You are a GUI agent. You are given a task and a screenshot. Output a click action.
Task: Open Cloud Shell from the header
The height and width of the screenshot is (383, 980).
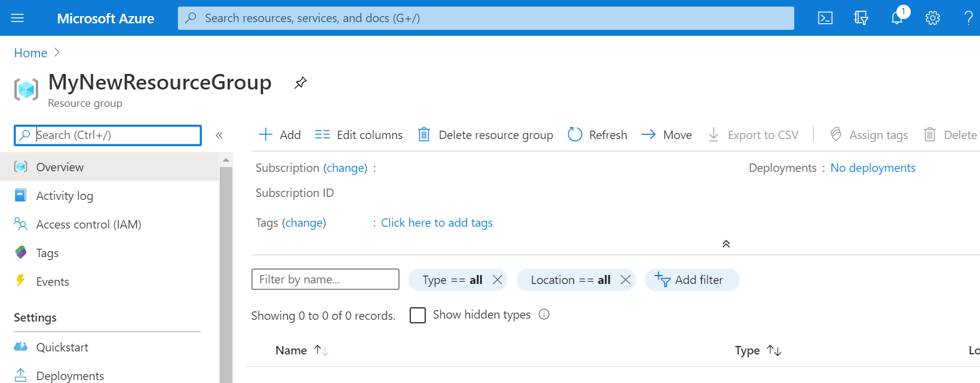click(825, 18)
